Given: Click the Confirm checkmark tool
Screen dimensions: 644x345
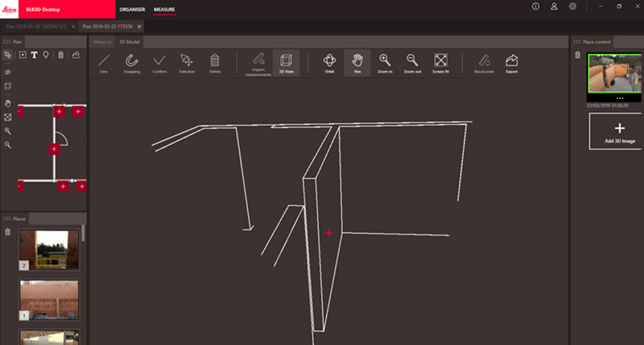Looking at the screenshot, I should (159, 63).
